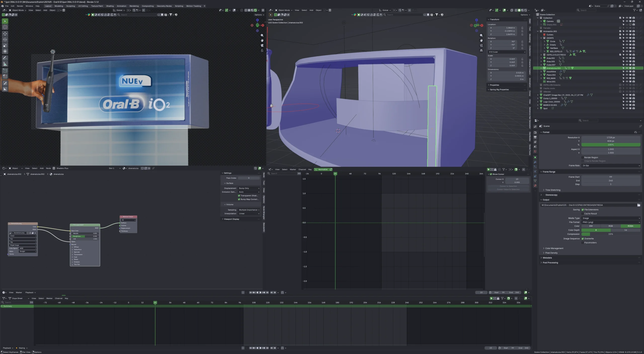Click the folder icon beside output path
The width and height of the screenshot is (644, 354).
pyautogui.click(x=639, y=205)
